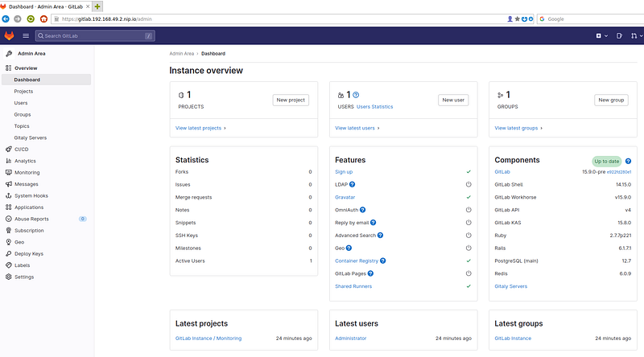Click the CI/CD rocket icon
The image size is (644, 357).
(x=9, y=150)
